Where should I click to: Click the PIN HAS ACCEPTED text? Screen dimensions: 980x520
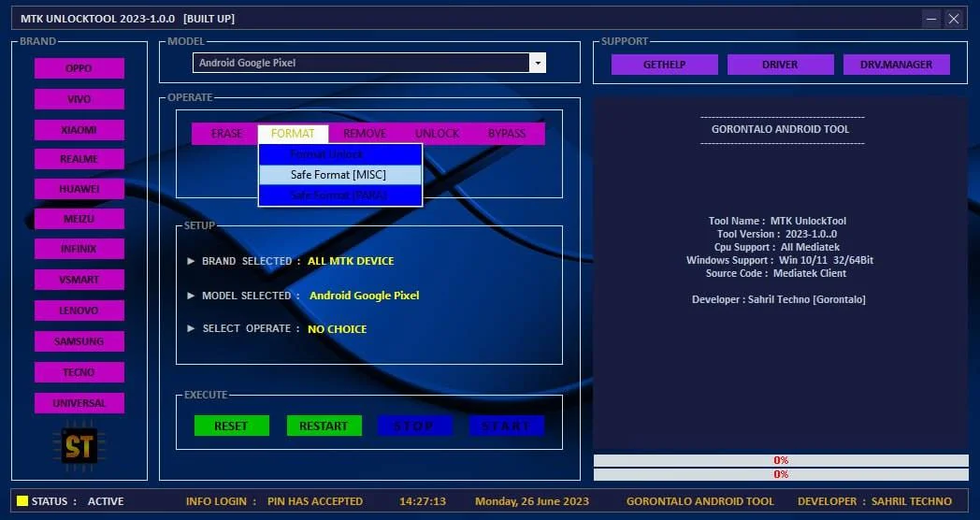coord(315,501)
